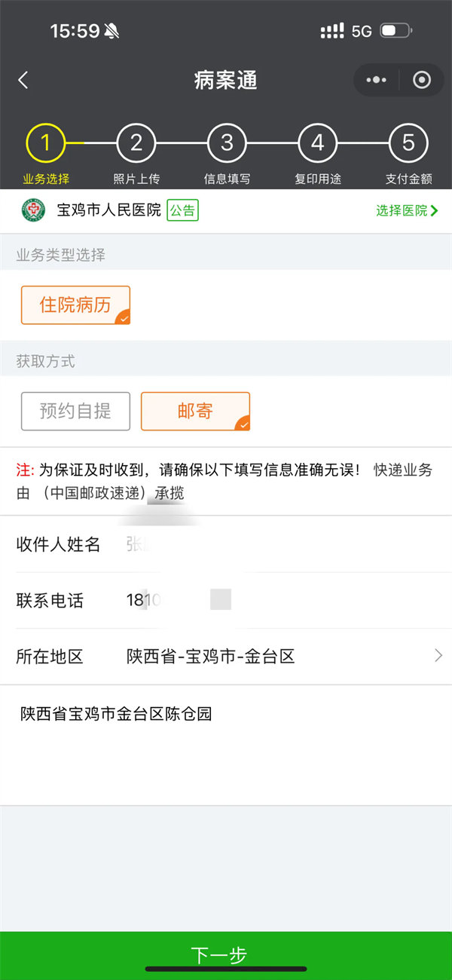Open the 陕西省-宝鸡市-金台区 region picker
Viewport: 452px width, 980px height.
pos(211,657)
